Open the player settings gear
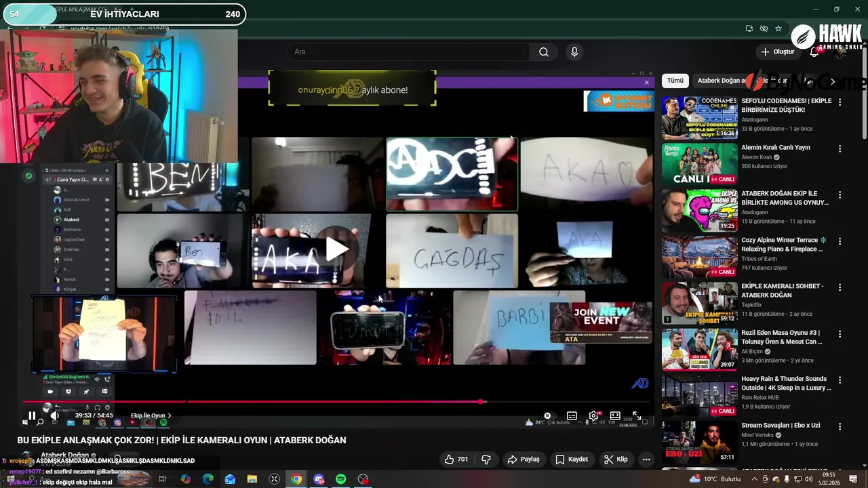The width and height of the screenshot is (868, 488). (x=593, y=415)
